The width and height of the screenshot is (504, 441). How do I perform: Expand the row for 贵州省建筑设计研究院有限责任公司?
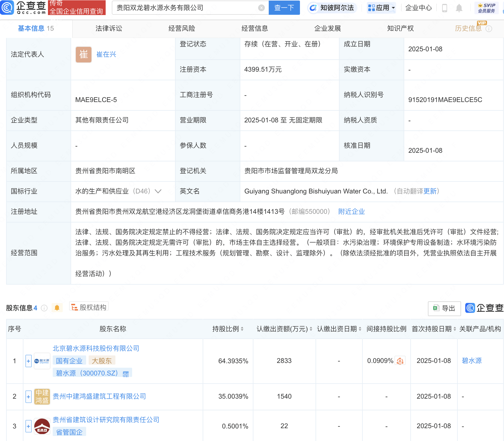(x=28, y=426)
